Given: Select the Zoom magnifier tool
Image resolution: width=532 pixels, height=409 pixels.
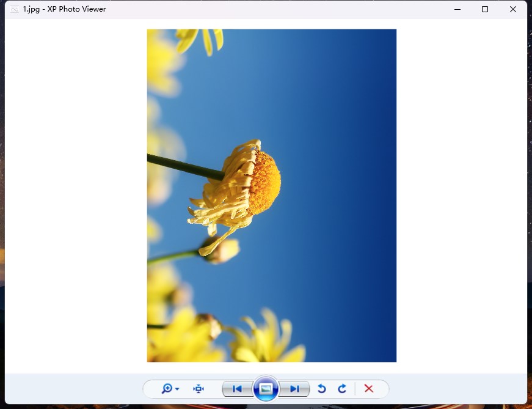Looking at the screenshot, I should pos(167,389).
